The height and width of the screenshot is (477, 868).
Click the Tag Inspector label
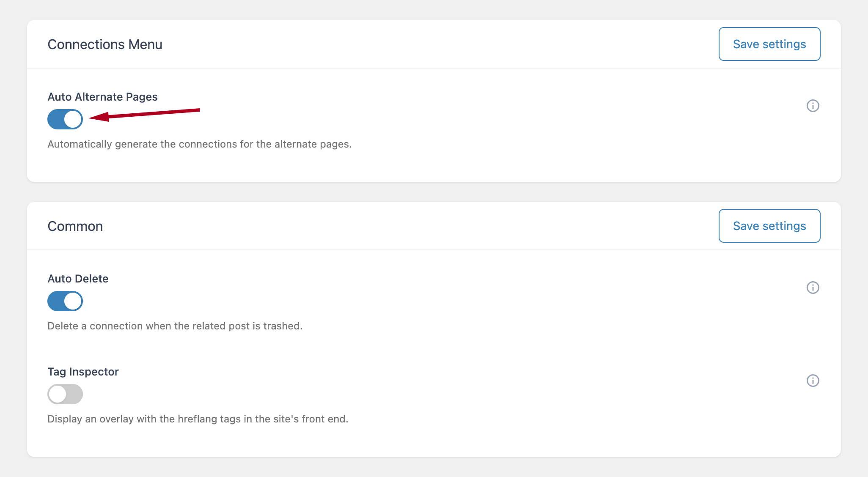[x=83, y=372]
